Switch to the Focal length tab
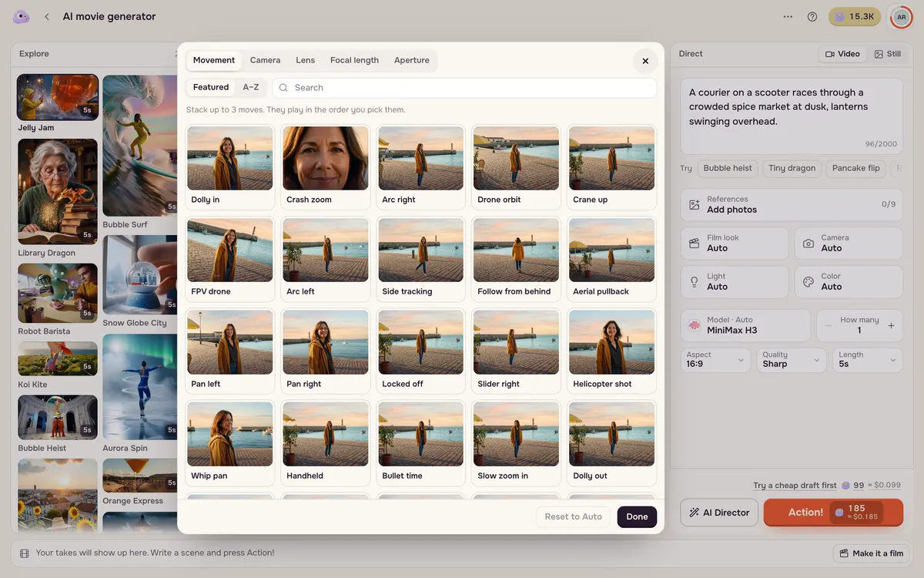 pyautogui.click(x=354, y=60)
